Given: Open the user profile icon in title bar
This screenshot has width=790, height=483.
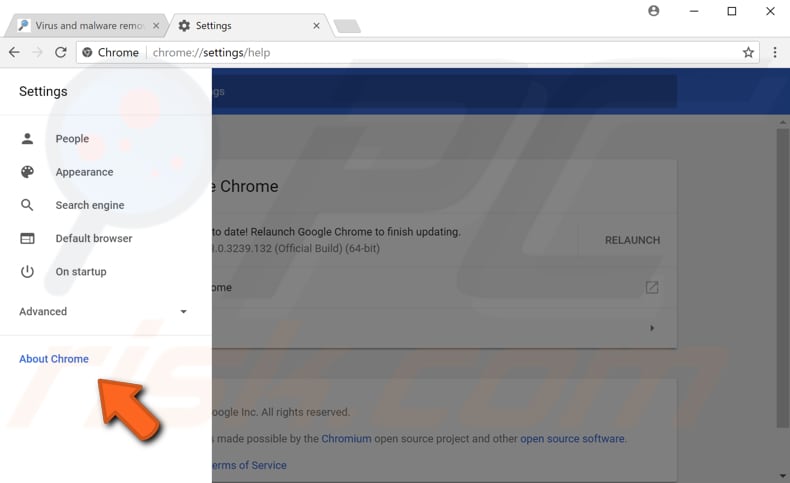Looking at the screenshot, I should point(653,11).
